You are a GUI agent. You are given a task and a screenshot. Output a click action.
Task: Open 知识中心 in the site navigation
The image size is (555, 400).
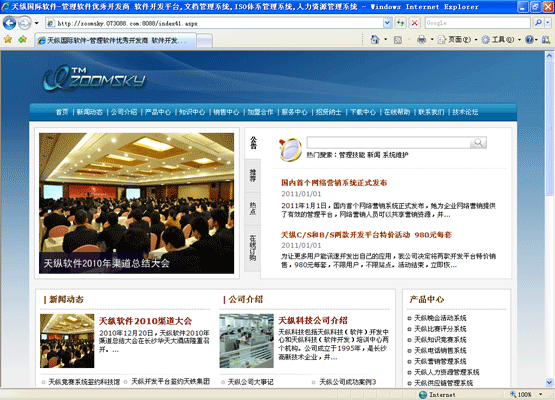coord(192,112)
